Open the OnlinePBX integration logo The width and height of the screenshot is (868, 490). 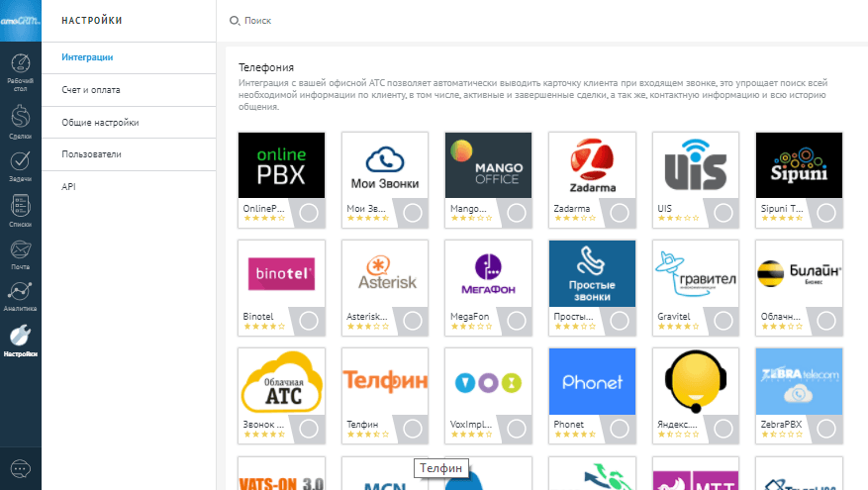coord(281,165)
